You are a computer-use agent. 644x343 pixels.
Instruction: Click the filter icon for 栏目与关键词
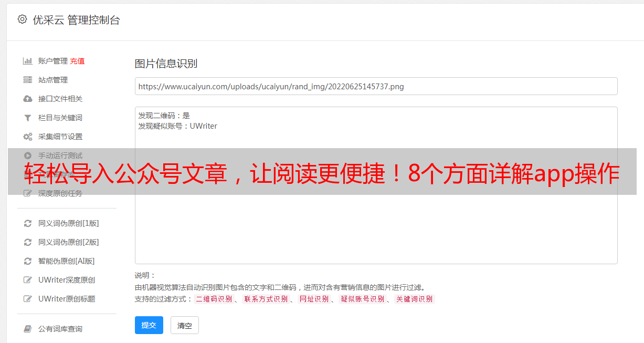click(28, 118)
